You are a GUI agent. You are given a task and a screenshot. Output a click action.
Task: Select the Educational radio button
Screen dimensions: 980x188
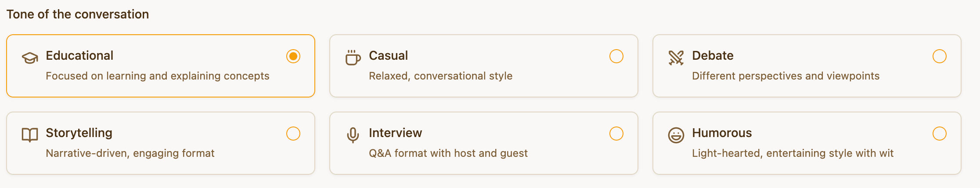(293, 56)
